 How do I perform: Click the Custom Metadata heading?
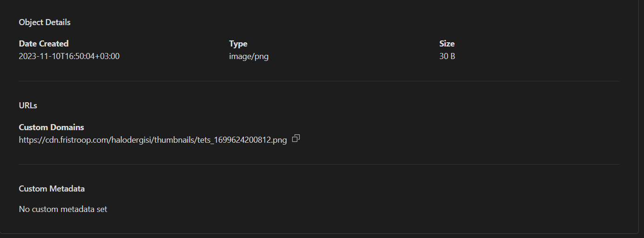coord(52,189)
